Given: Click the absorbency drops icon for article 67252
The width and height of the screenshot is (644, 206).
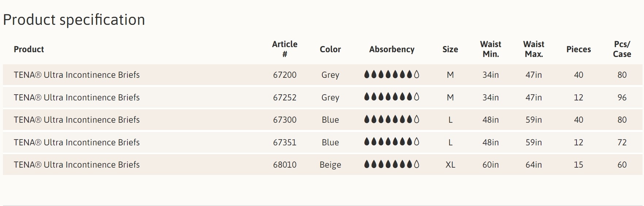Looking at the screenshot, I should [391, 97].
